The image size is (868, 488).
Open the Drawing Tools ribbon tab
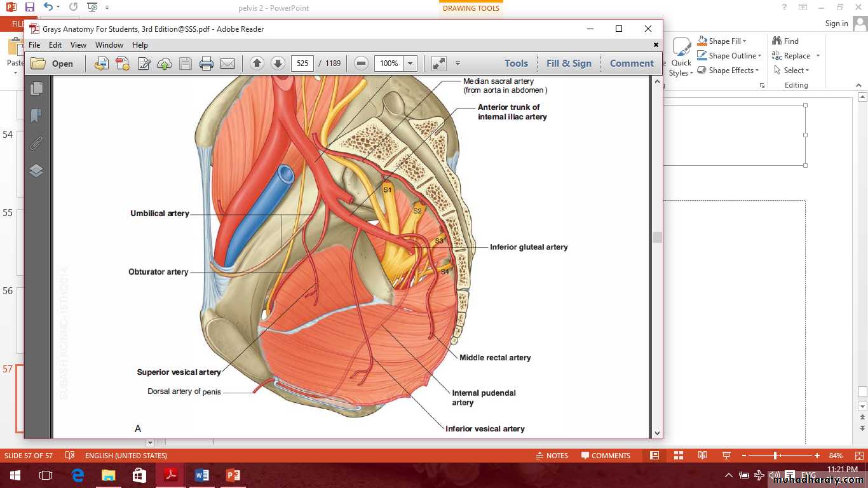point(471,8)
